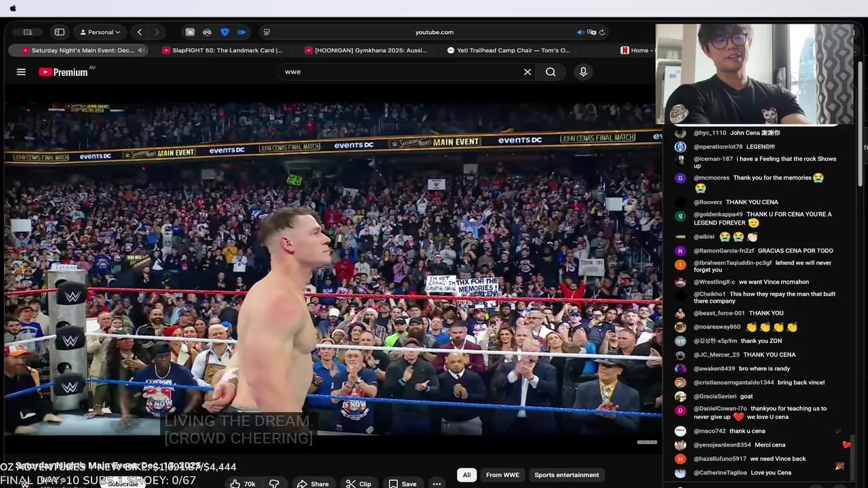Click @DanielCowan-i7o chat message
Image resolution: width=868 pixels, height=488 pixels.
click(x=760, y=413)
